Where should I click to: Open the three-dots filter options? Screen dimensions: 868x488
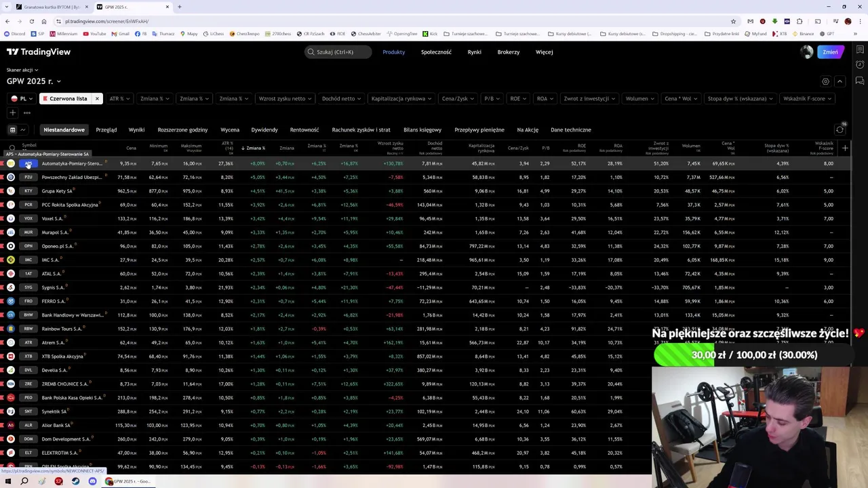coord(27,113)
